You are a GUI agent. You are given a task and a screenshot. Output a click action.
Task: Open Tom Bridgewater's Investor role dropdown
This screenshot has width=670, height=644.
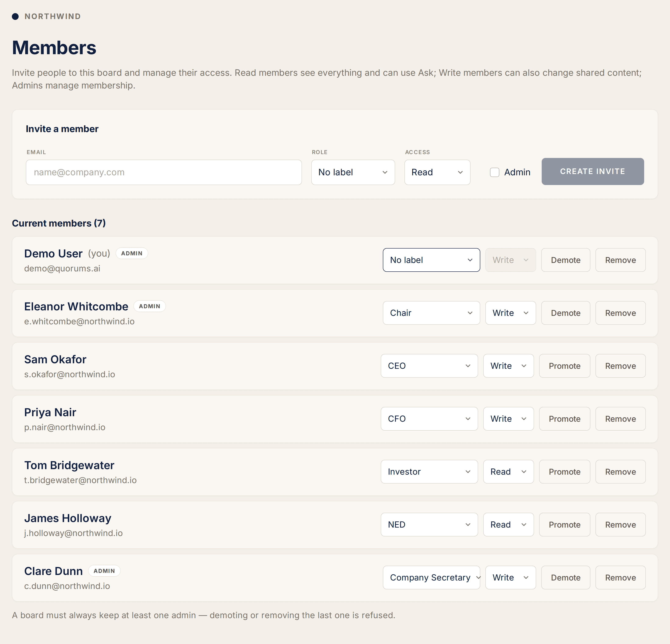pyautogui.click(x=429, y=472)
